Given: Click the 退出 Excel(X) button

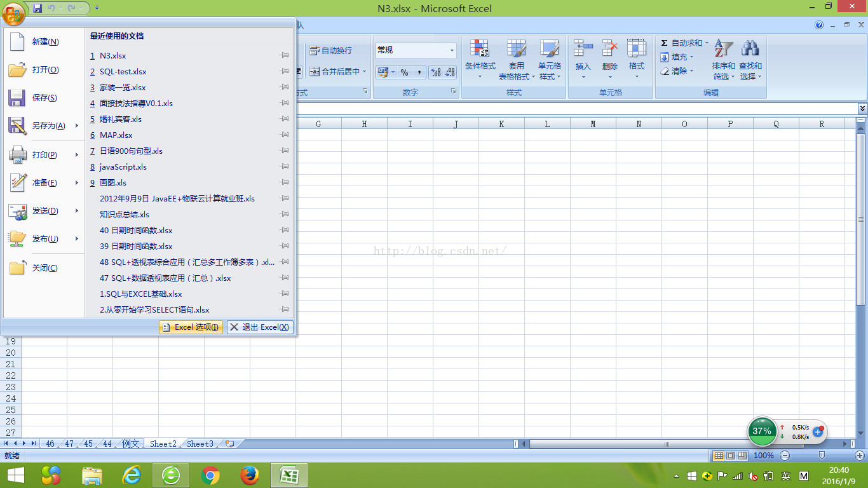Looking at the screenshot, I should (x=259, y=327).
